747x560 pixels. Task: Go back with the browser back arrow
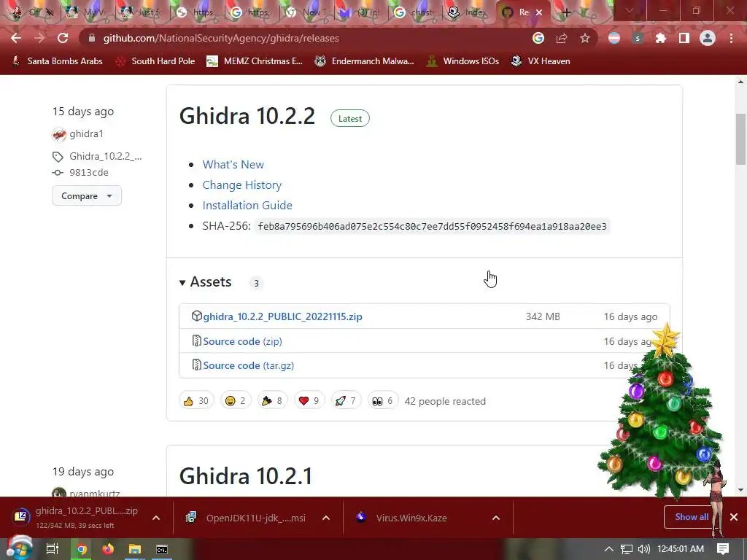coord(16,38)
